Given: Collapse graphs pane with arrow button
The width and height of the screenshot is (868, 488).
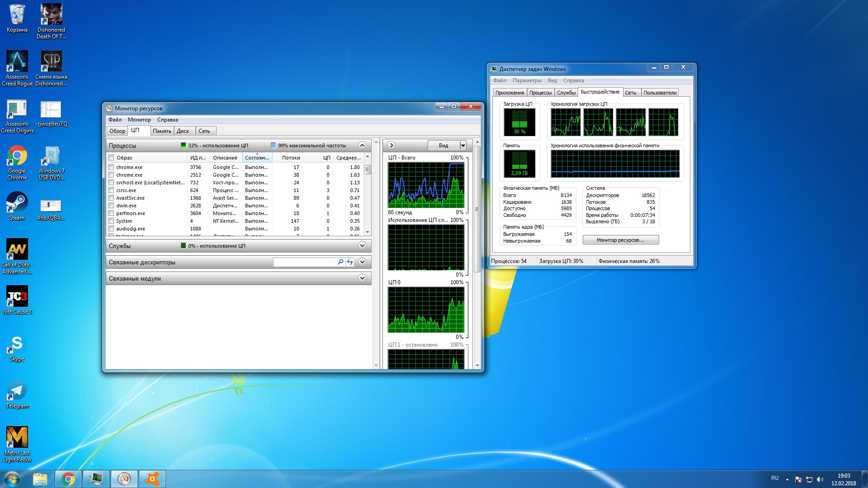Looking at the screenshot, I should pos(392,145).
